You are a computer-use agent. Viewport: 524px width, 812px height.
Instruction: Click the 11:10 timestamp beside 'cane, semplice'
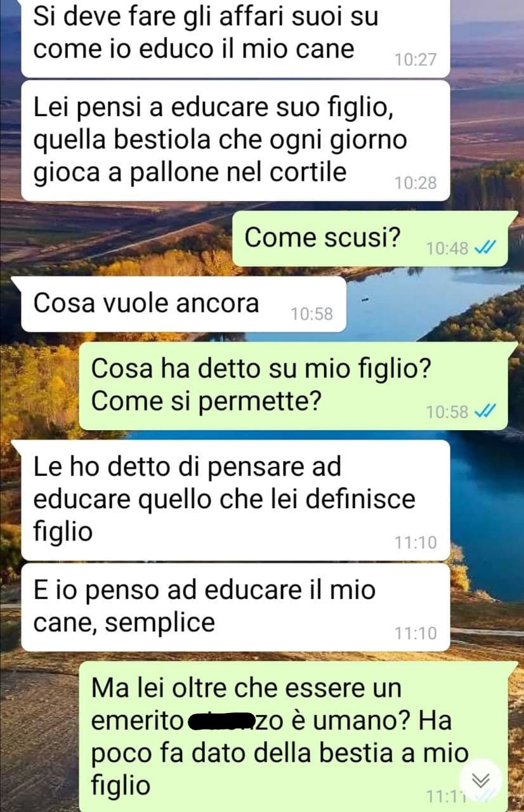(x=416, y=632)
